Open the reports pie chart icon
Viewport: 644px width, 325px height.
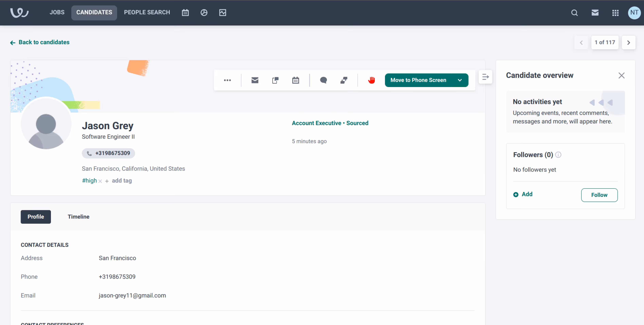[204, 13]
